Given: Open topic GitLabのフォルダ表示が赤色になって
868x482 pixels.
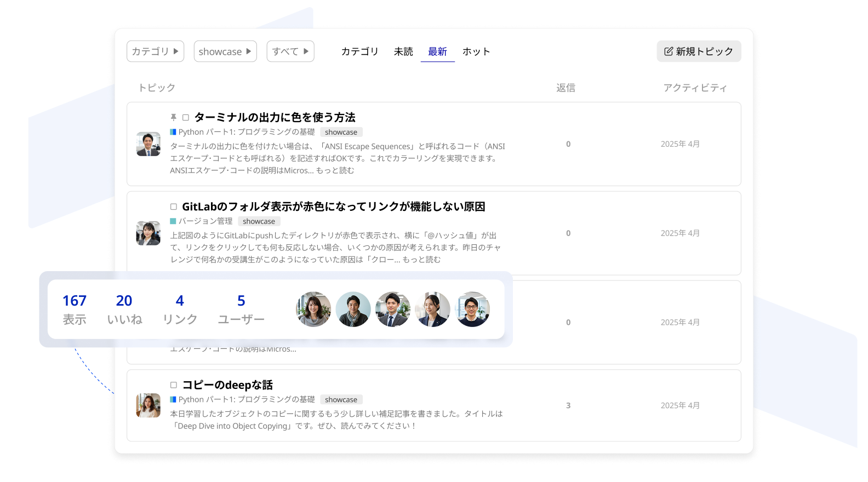Looking at the screenshot, I should coord(334,206).
